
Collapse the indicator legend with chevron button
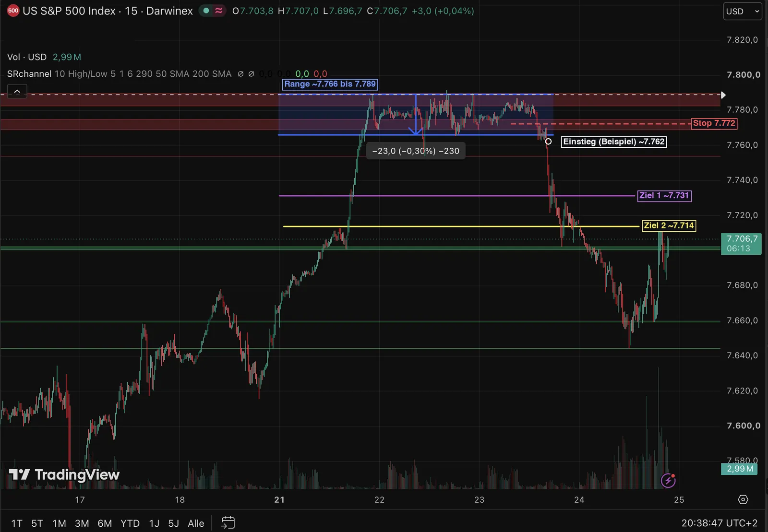(17, 91)
